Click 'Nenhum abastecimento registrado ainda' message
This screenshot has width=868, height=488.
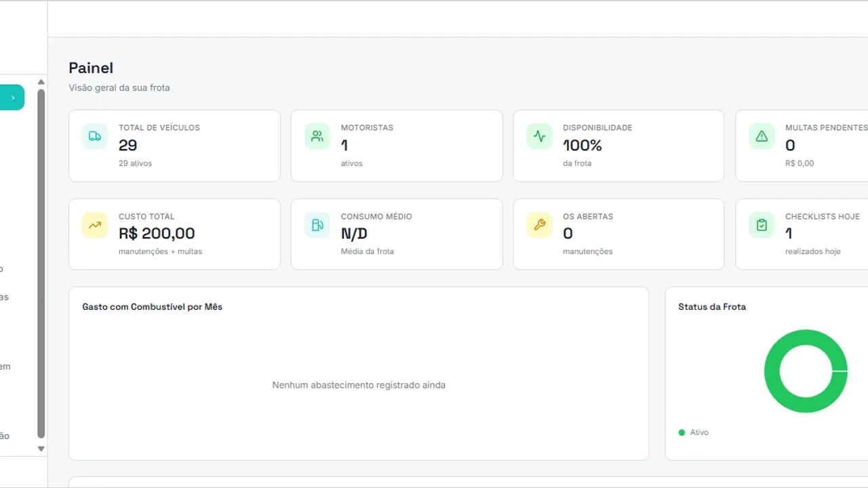[359, 385]
